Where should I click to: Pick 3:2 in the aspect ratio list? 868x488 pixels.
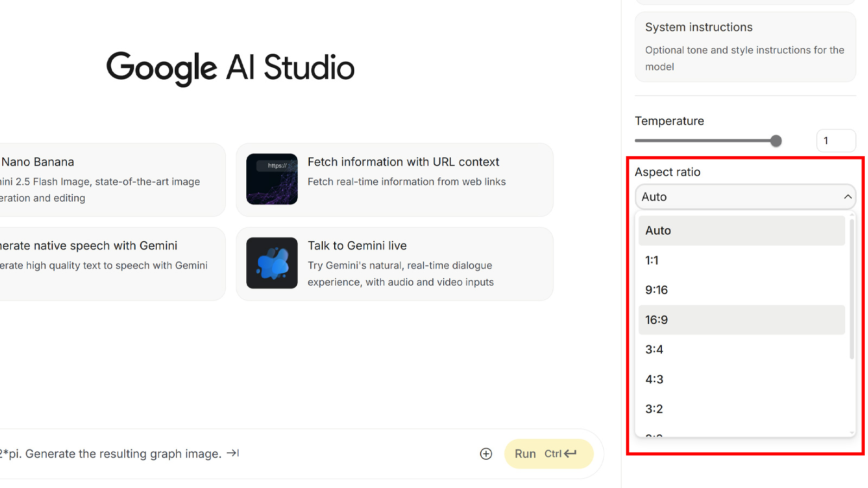pos(741,409)
